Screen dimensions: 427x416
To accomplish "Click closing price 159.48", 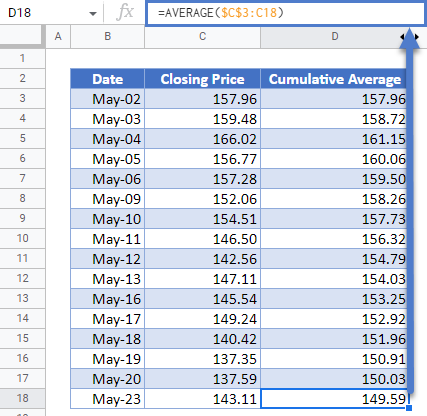I will click(x=202, y=119).
